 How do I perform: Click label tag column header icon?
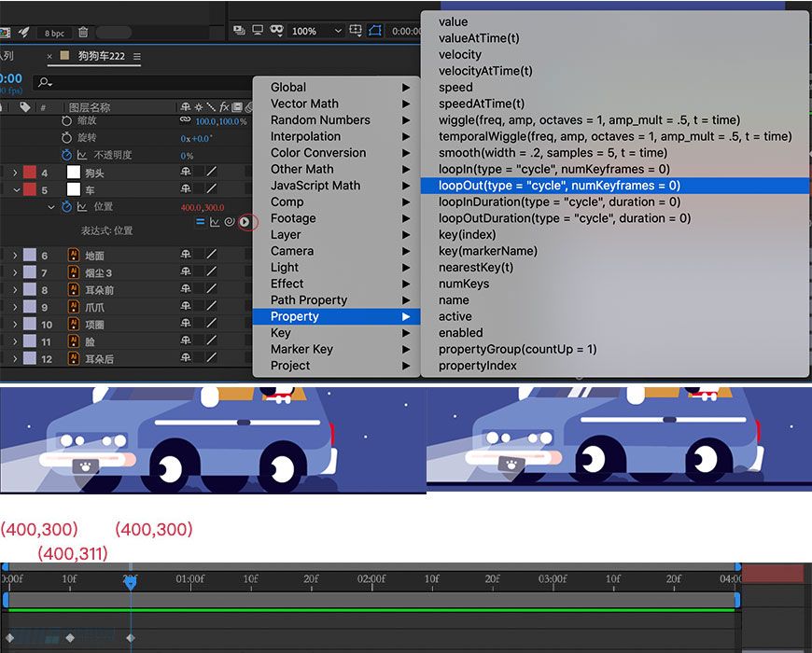coord(24,107)
